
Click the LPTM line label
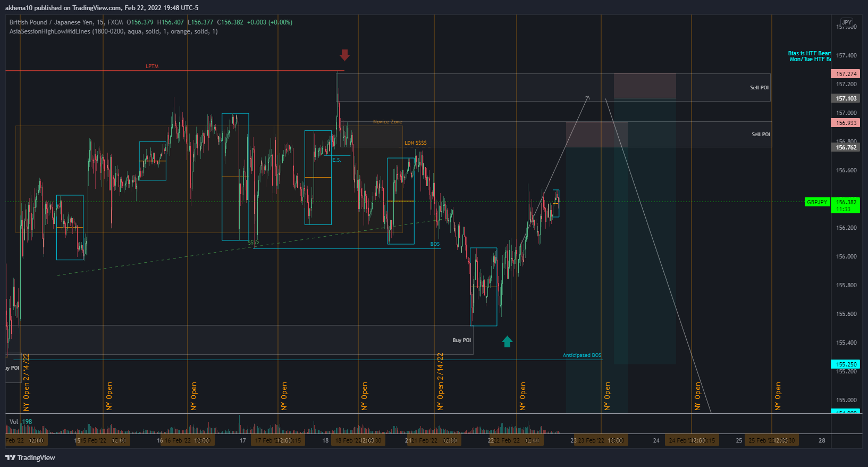point(152,66)
